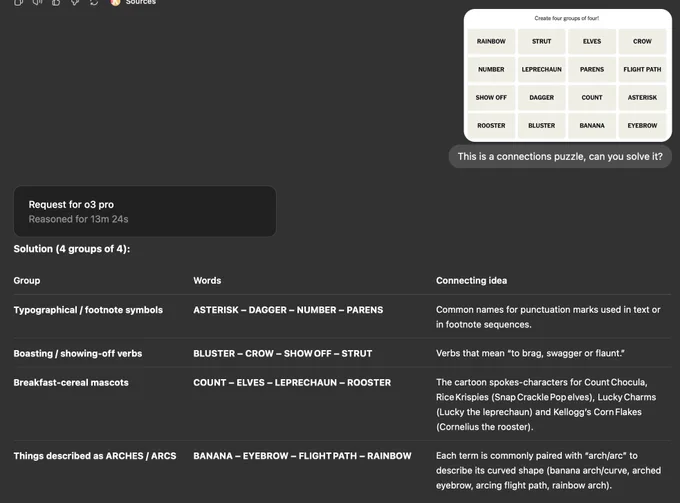Screen dimensions: 680x503
Task: Open the Sources button
Action: tap(133, 2)
